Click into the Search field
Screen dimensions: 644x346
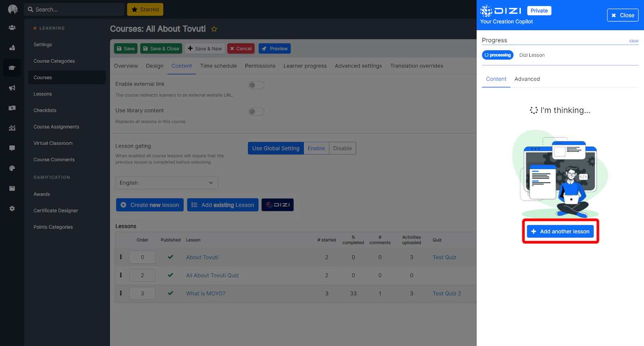(74, 9)
